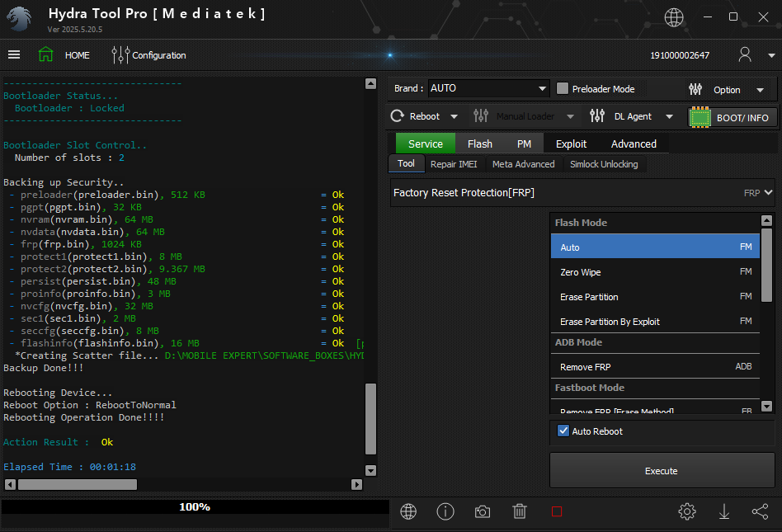This screenshot has width=782, height=532.
Task: Enable the Preloader Mode checkbox
Action: click(563, 89)
